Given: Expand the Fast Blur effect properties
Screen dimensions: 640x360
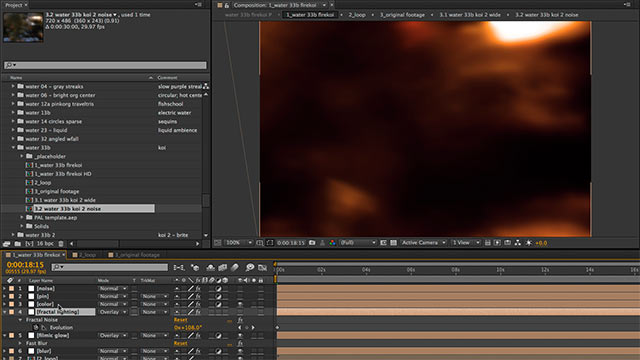Looking at the screenshot, I should [x=20, y=343].
